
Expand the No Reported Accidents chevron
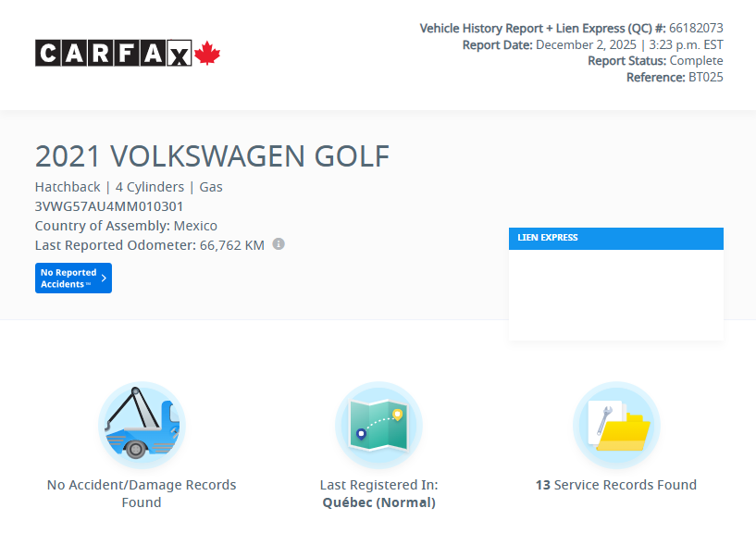coord(104,278)
